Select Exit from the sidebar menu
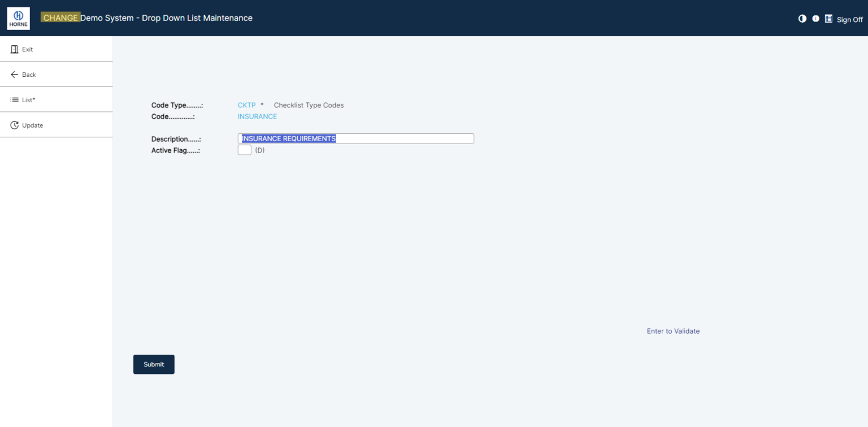 pos(26,49)
